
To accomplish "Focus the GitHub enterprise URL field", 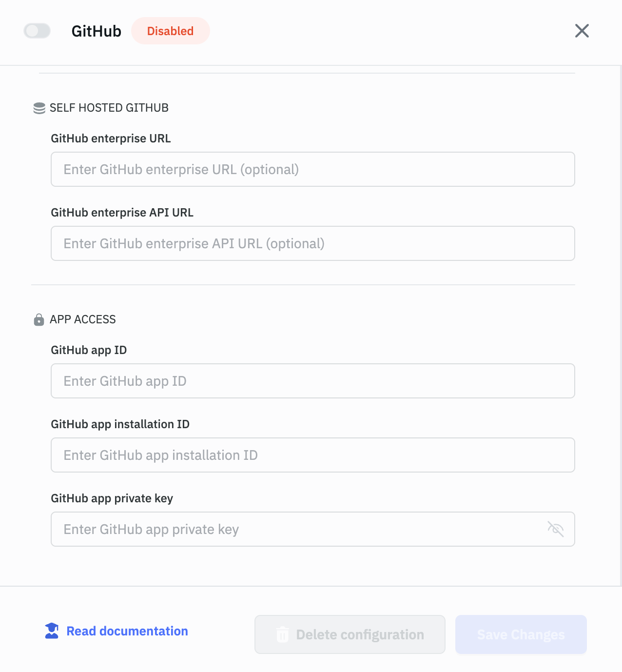I will point(312,169).
